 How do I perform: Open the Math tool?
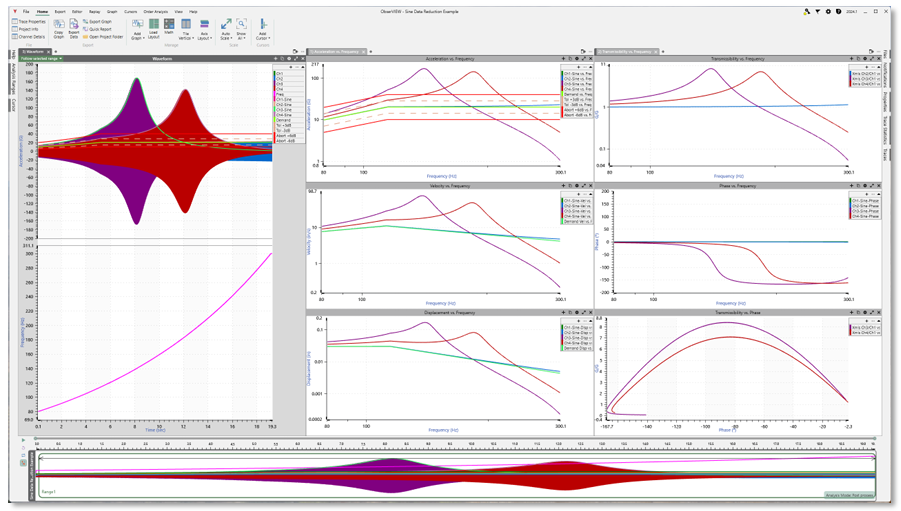pos(169,26)
